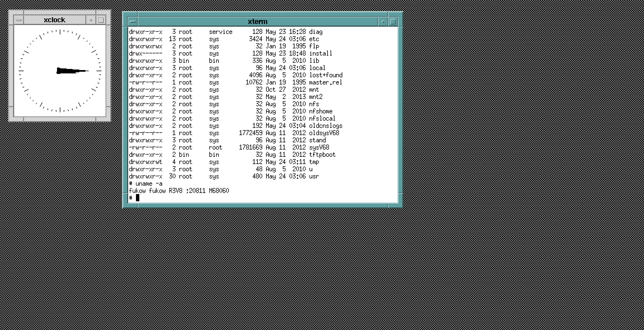Click the 'service' group on diag row
This screenshot has height=330, width=644.
coord(221,32)
